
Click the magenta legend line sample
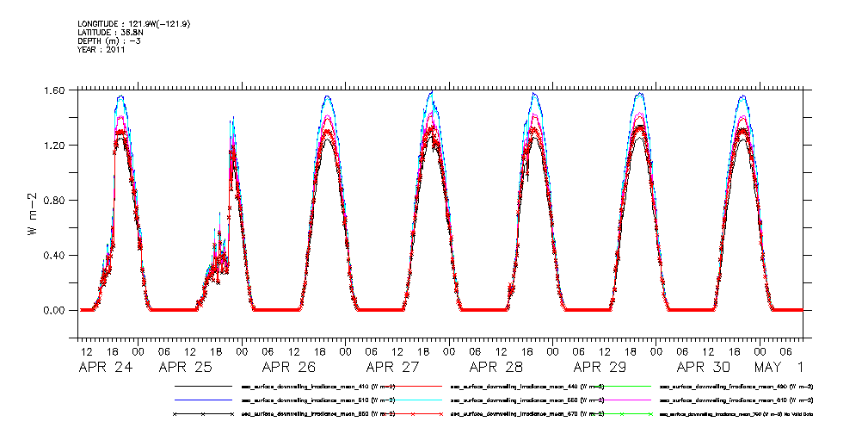tap(620, 400)
